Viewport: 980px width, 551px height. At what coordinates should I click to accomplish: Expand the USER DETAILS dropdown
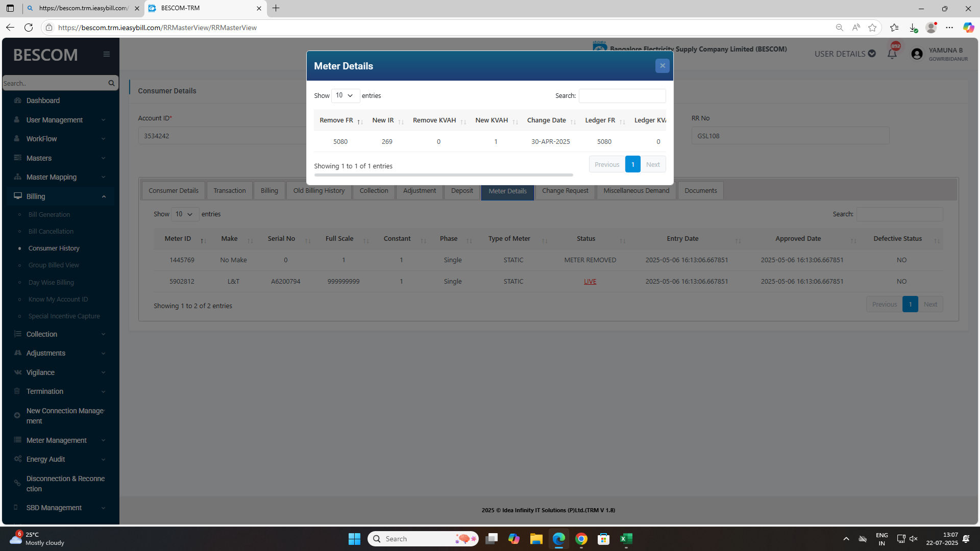coord(845,54)
